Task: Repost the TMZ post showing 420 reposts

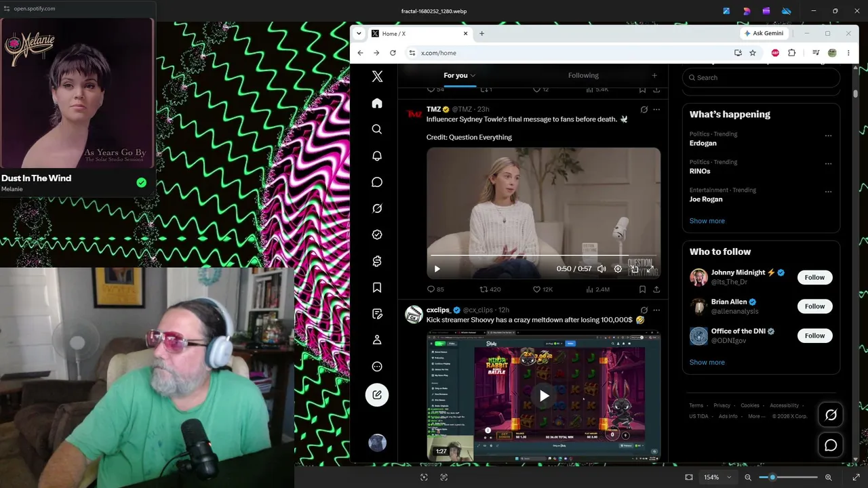Action: click(x=490, y=289)
